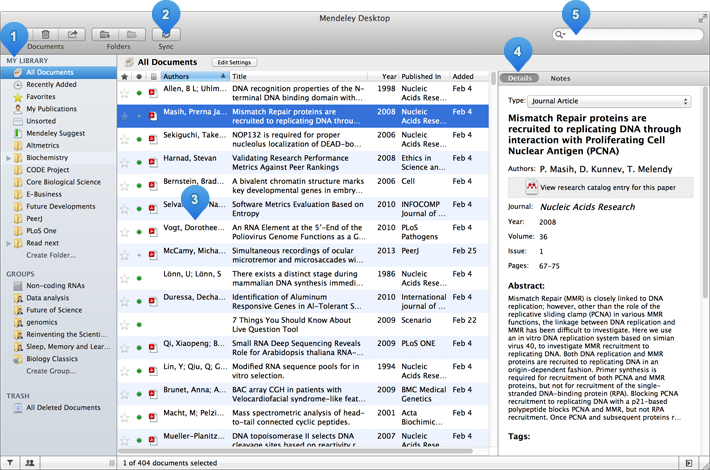The height and width of the screenshot is (470, 710).
Task: Switch to the Details tab
Action: click(519, 78)
